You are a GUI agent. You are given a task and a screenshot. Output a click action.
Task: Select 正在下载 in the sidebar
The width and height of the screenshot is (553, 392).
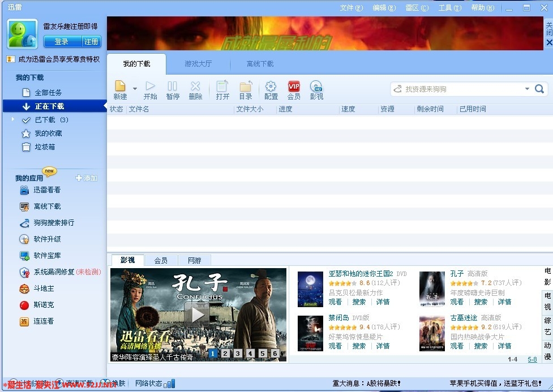pyautogui.click(x=55, y=106)
